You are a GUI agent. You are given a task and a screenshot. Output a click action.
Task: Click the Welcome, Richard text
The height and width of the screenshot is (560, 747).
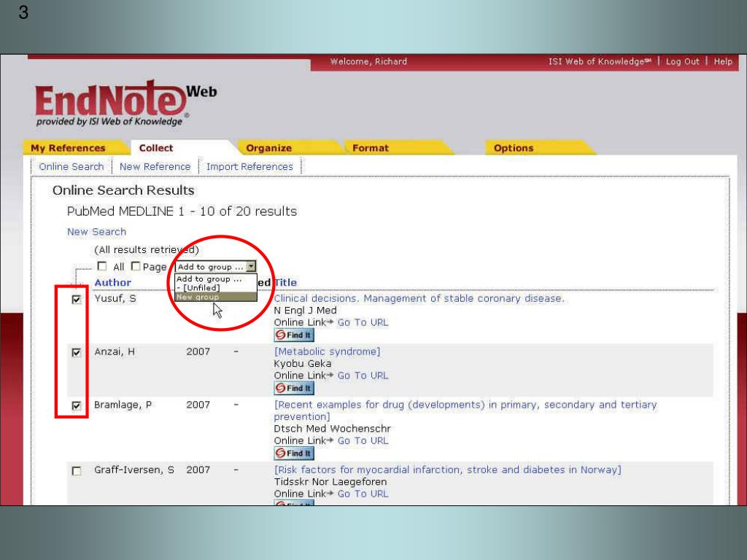click(368, 61)
